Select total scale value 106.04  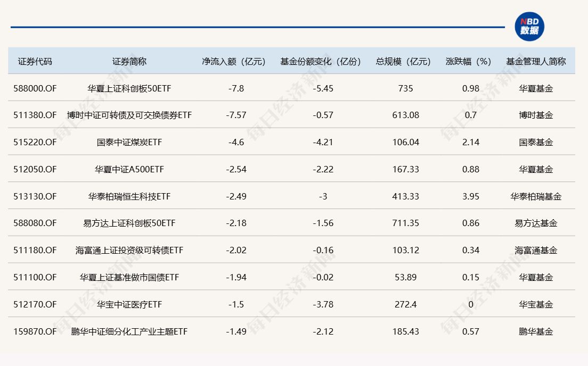(406, 143)
